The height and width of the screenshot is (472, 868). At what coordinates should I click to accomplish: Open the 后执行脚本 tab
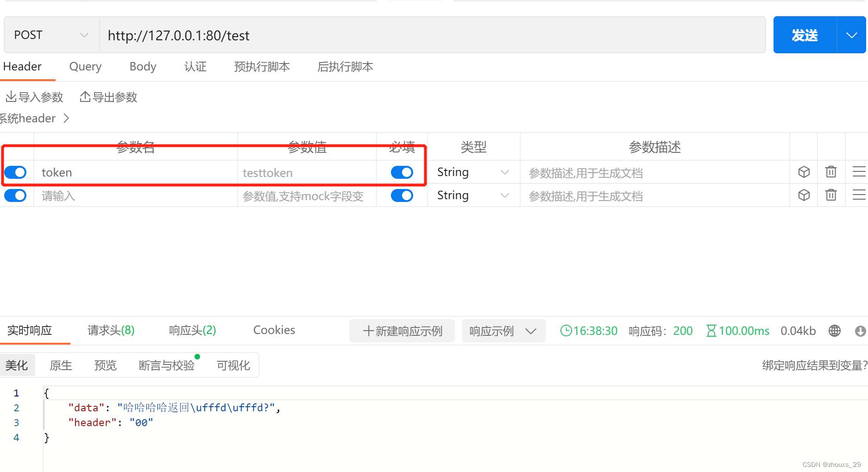345,67
